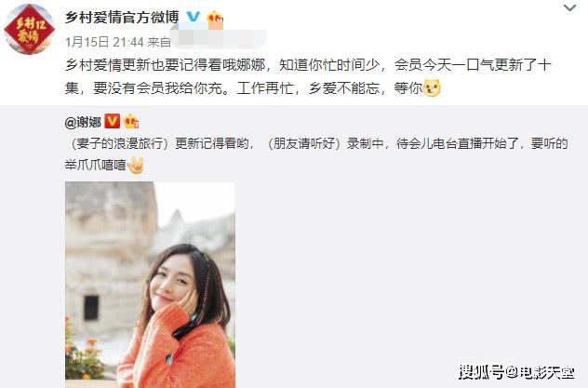The height and width of the screenshot is (388, 588).
Task: Click the doge emoji after 等你
Action: [x=432, y=88]
